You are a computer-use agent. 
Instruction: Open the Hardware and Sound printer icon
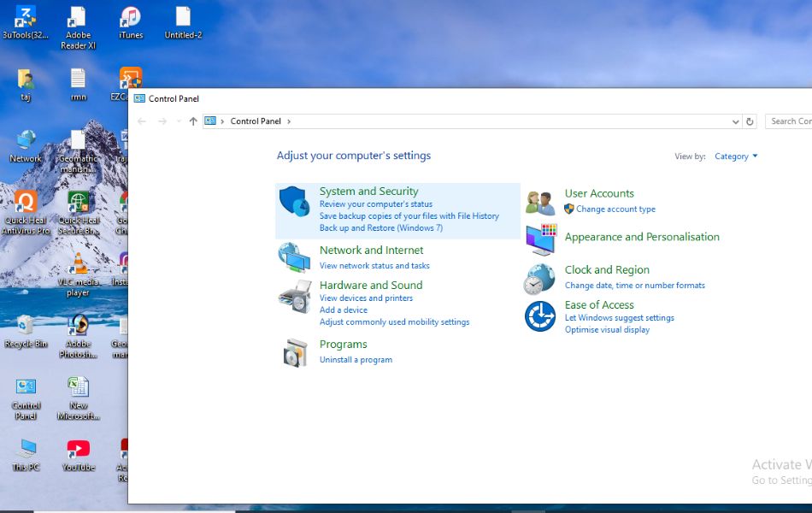tap(295, 297)
